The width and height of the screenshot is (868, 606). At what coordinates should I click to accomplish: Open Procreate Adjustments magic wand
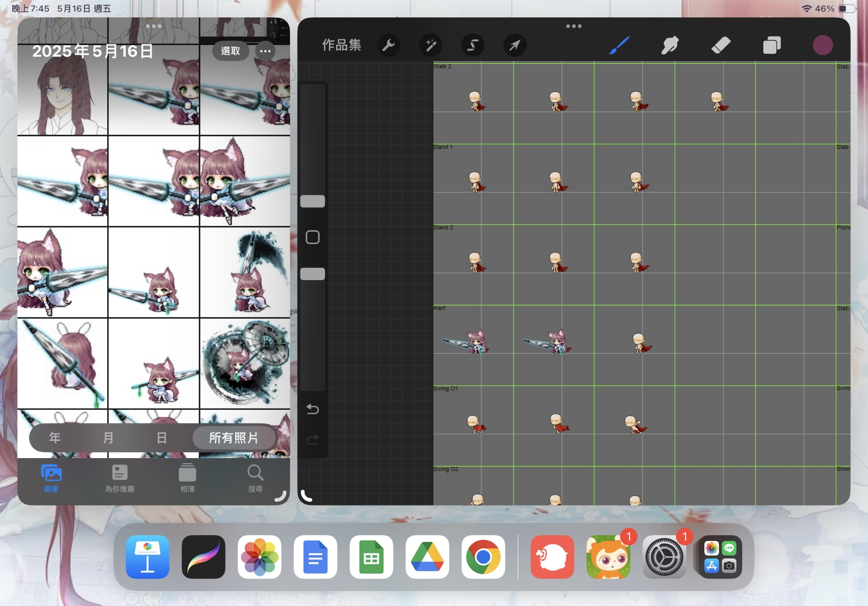point(431,45)
